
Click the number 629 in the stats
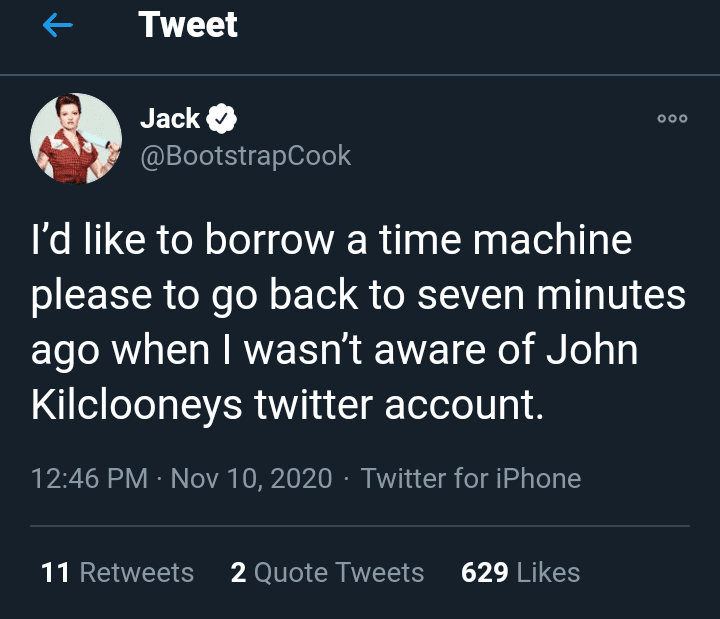pyautogui.click(x=485, y=573)
